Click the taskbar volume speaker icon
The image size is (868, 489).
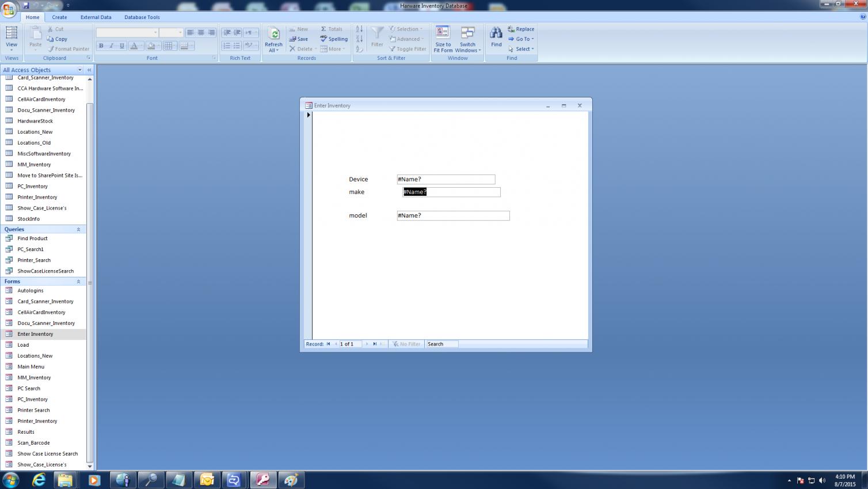point(822,480)
